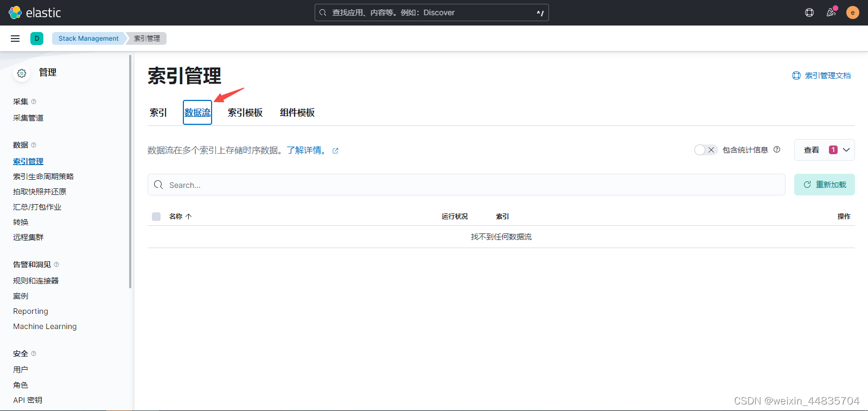The image size is (868, 411).
Task: Open the 索引管理文档 documentation link
Action: (827, 75)
